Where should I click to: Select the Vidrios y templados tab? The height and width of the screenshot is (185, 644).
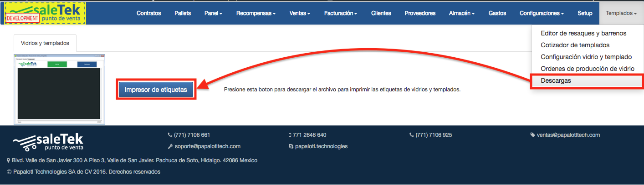pyautogui.click(x=45, y=43)
